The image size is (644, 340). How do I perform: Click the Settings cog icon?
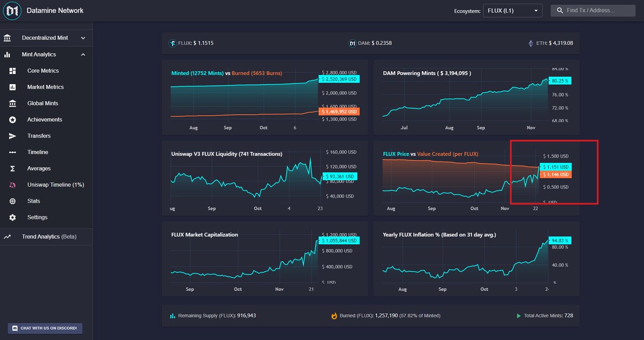click(x=13, y=217)
